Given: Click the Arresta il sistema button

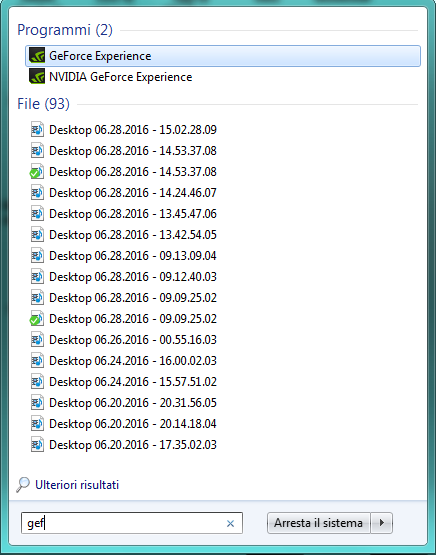Looking at the screenshot, I should point(319,523).
